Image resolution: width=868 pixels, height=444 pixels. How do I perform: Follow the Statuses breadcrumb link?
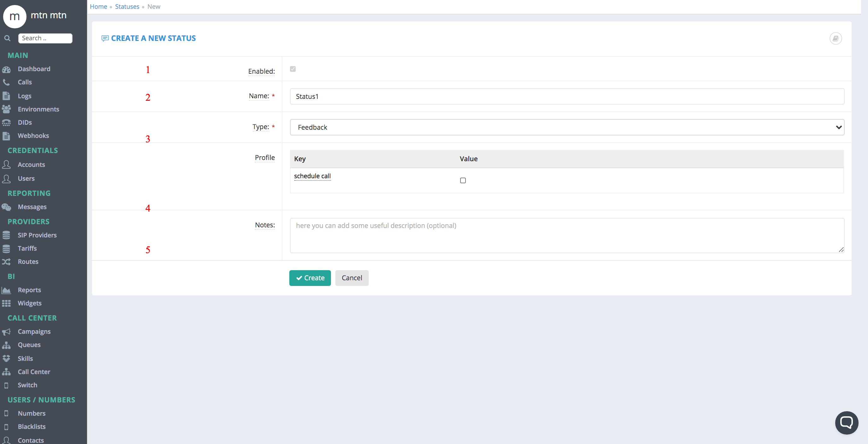(x=127, y=7)
